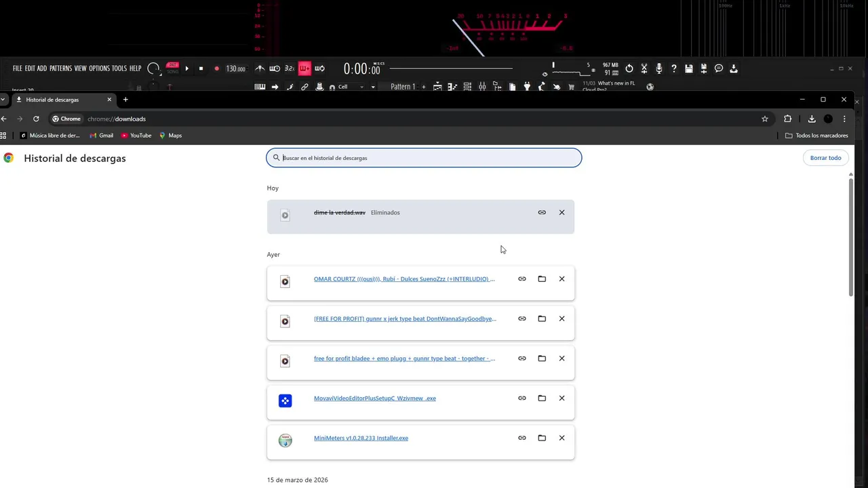Click the undo history icon in FL Studio
Screen dimensions: 868x488
coord(629,68)
